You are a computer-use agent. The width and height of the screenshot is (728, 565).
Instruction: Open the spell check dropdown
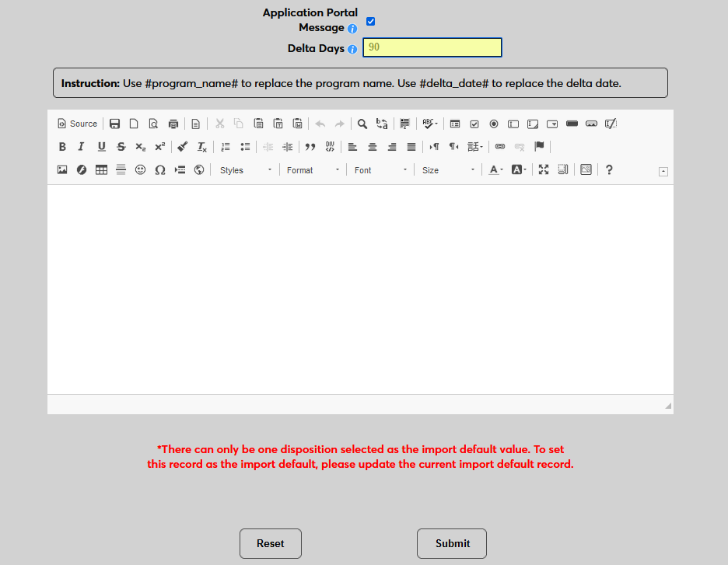430,124
